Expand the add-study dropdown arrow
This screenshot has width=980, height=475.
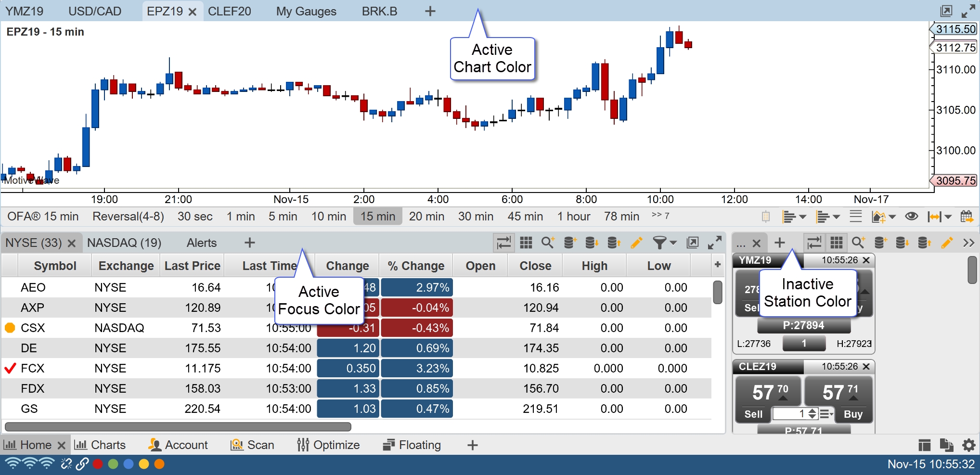pos(892,217)
